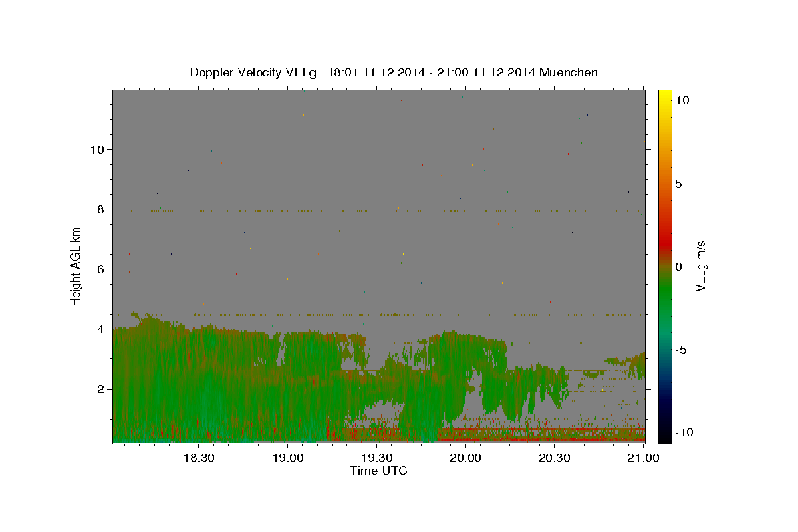Click the 'Time UTC' axis label
This screenshot has height=532, width=798.
pyautogui.click(x=378, y=471)
